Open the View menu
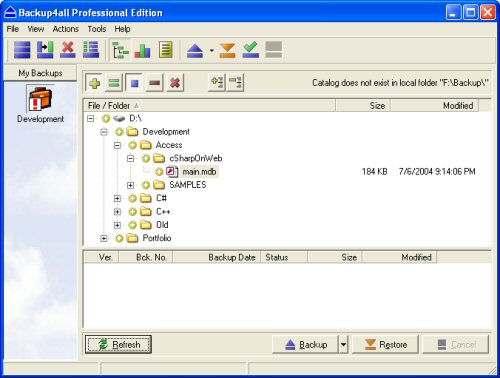The width and height of the screenshot is (500, 378). [36, 29]
